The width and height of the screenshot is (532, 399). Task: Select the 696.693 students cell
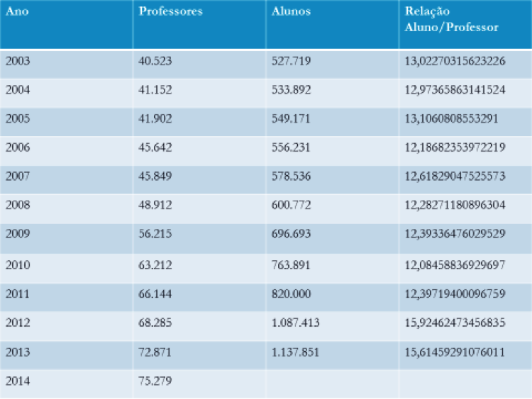291,235
